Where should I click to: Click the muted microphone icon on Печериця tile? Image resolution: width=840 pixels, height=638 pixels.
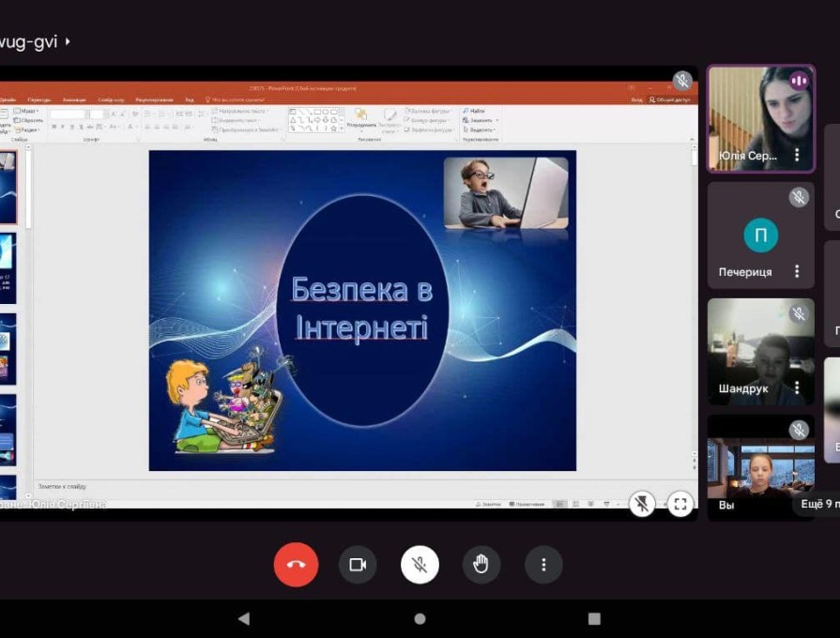coord(798,197)
